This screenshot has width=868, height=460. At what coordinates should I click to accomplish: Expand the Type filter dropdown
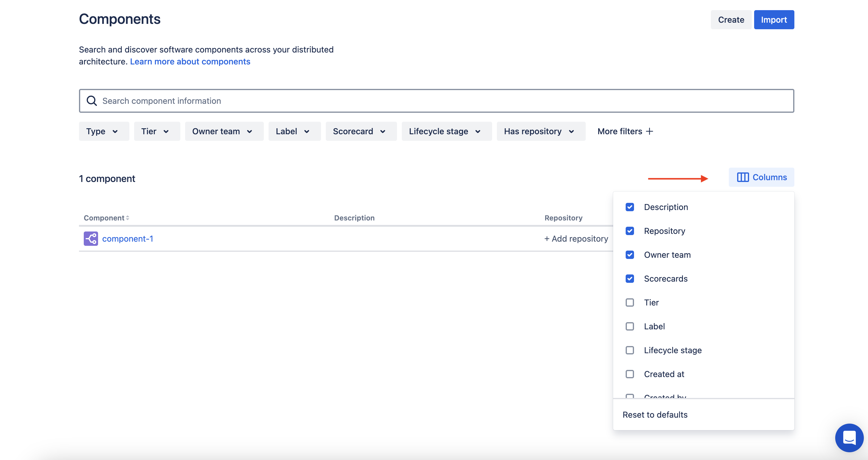(104, 131)
